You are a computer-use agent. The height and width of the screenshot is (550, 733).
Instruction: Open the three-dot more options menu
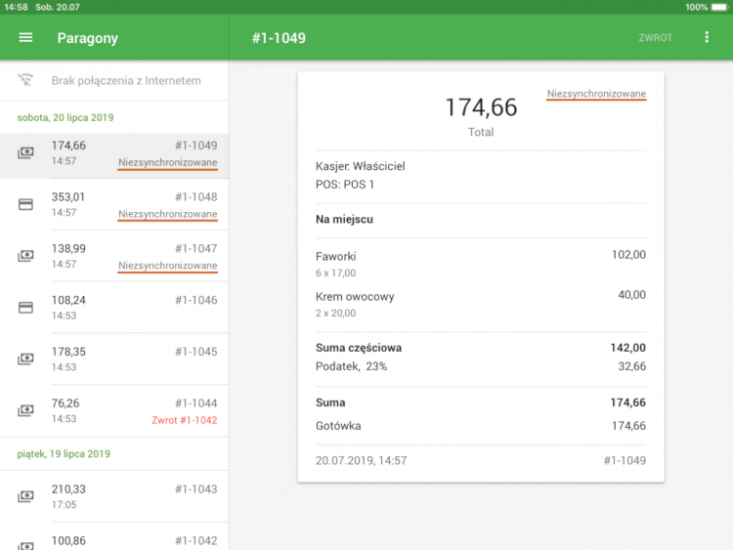707,38
